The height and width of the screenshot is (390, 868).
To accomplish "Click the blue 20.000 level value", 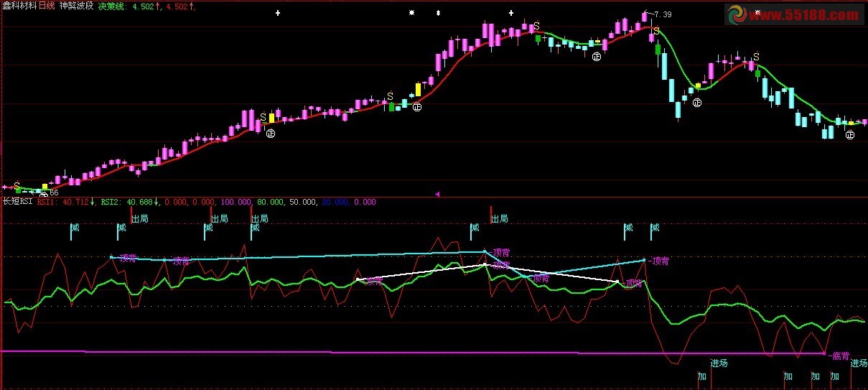I will (x=335, y=202).
